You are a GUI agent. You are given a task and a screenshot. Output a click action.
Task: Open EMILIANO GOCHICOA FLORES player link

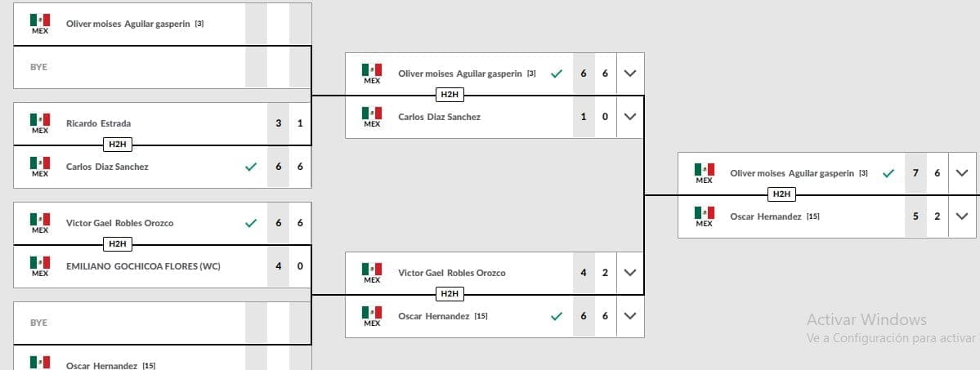point(143,266)
